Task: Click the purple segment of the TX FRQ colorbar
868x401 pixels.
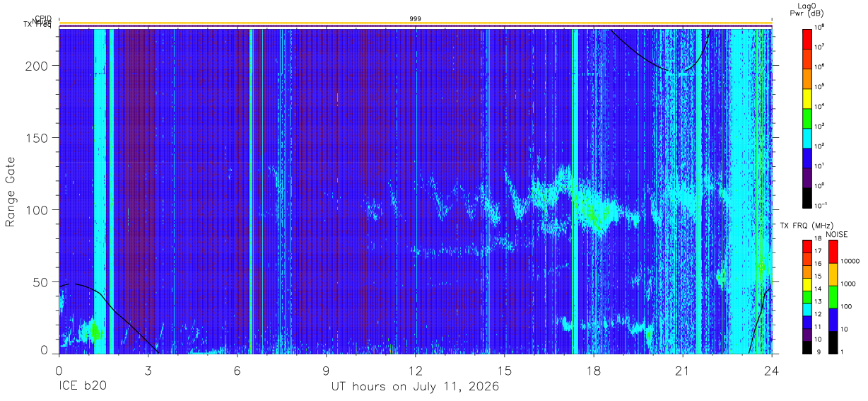Action: pyautogui.click(x=807, y=335)
